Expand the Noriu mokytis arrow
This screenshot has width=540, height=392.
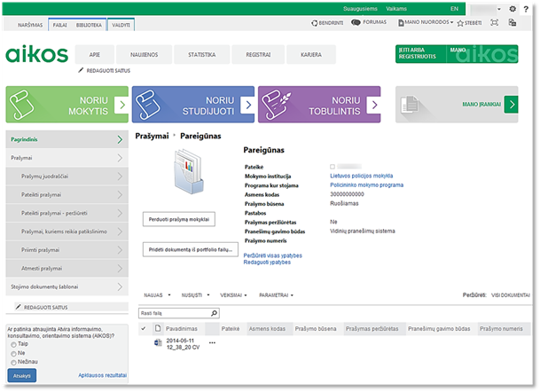pos(122,105)
